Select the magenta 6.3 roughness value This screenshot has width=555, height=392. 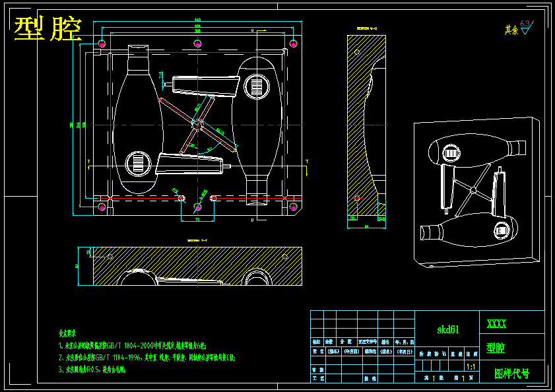525,24
